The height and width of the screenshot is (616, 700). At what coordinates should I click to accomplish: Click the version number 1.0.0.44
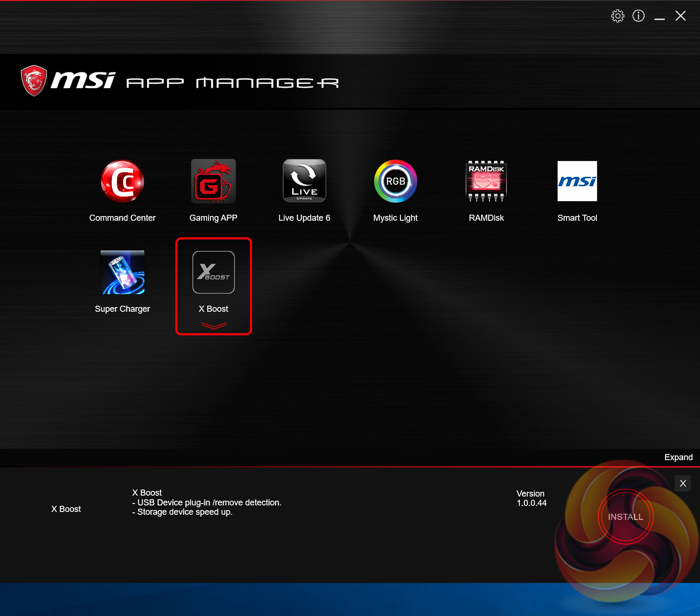(532, 503)
